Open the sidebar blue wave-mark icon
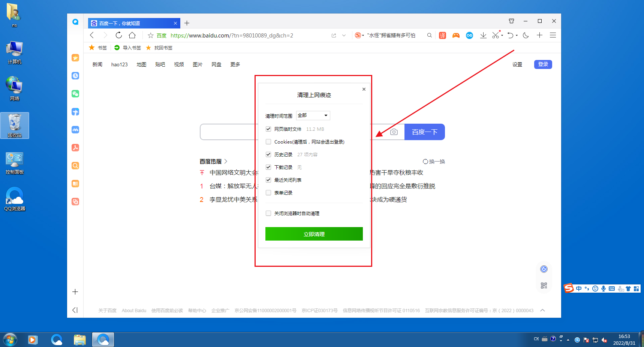 (75, 130)
